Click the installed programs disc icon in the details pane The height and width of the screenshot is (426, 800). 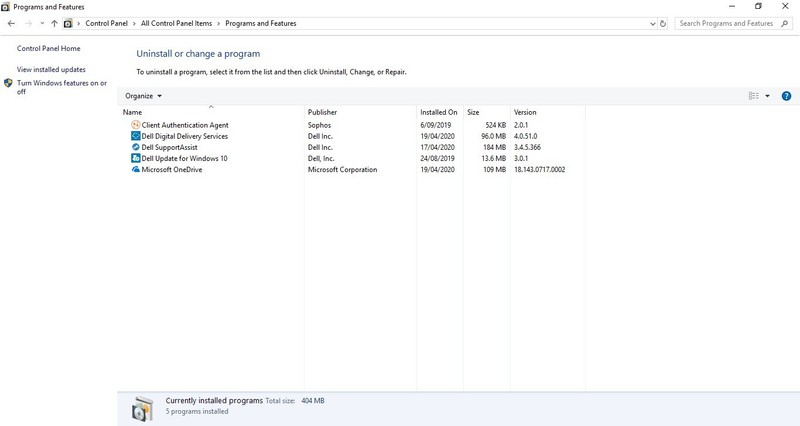142,408
